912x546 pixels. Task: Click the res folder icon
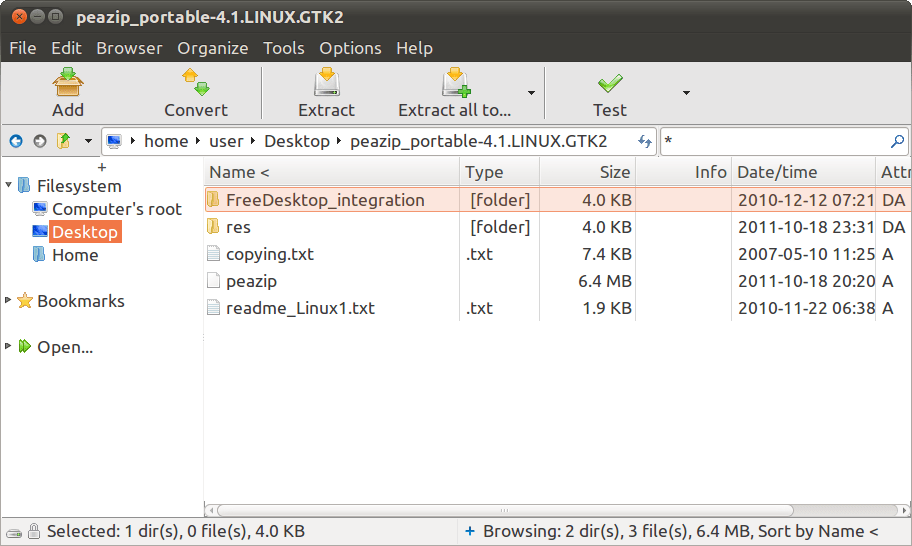(213, 226)
